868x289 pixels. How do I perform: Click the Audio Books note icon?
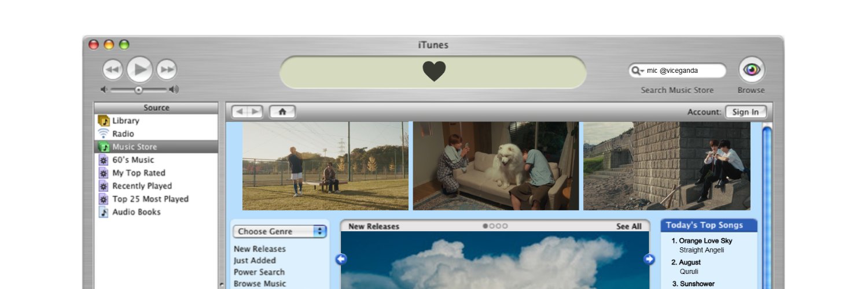pyautogui.click(x=104, y=212)
